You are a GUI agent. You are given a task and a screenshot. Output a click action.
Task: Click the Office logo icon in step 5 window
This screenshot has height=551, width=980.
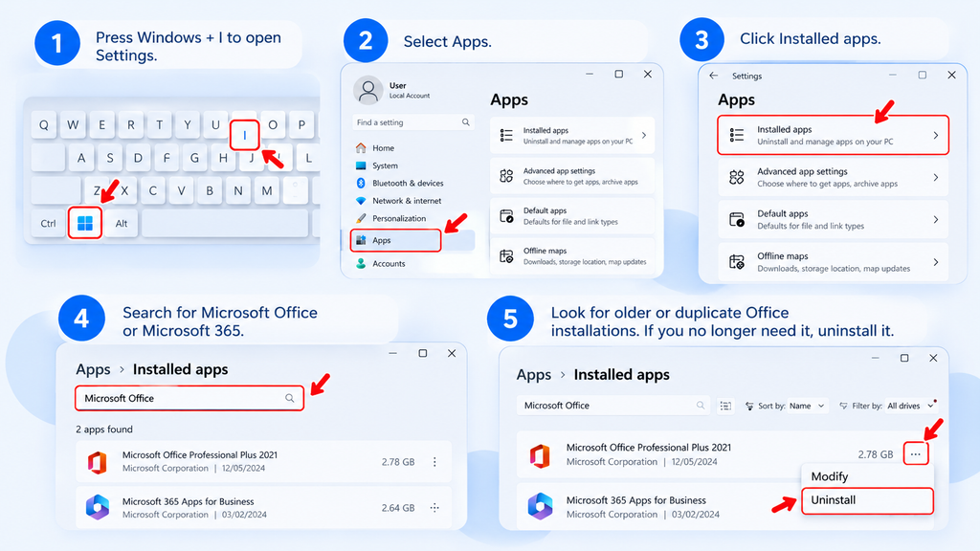point(540,455)
